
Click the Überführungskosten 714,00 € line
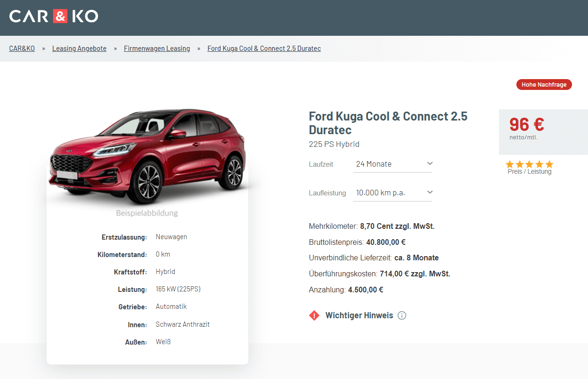(x=380, y=274)
